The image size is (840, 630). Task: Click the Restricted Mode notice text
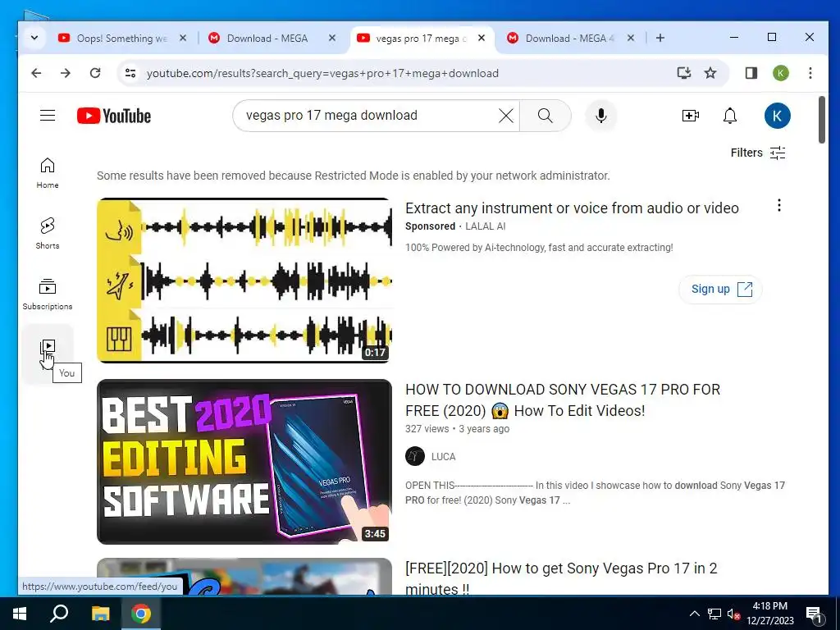coord(353,176)
